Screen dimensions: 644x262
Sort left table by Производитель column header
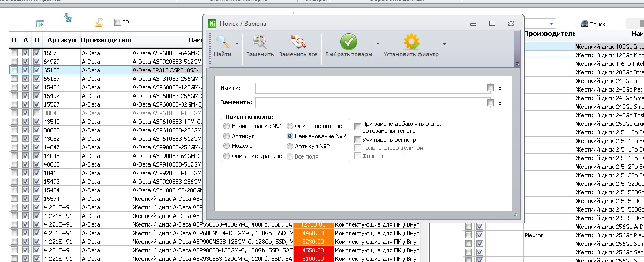[x=106, y=40]
